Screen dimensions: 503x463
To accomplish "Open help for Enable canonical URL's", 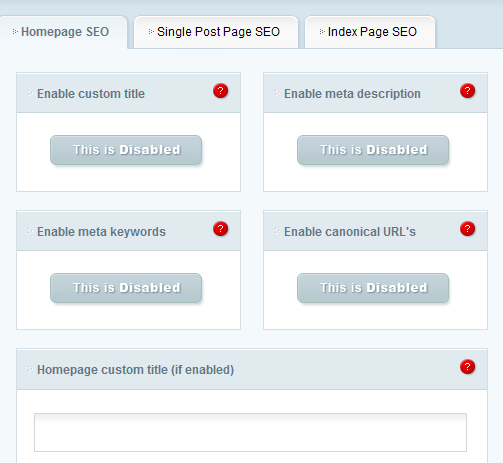I will pos(467,229).
